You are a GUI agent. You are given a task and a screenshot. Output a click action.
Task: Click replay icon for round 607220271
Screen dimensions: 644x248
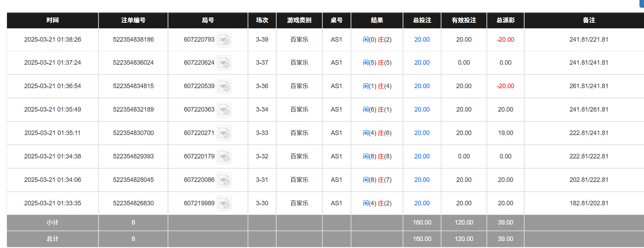(224, 133)
